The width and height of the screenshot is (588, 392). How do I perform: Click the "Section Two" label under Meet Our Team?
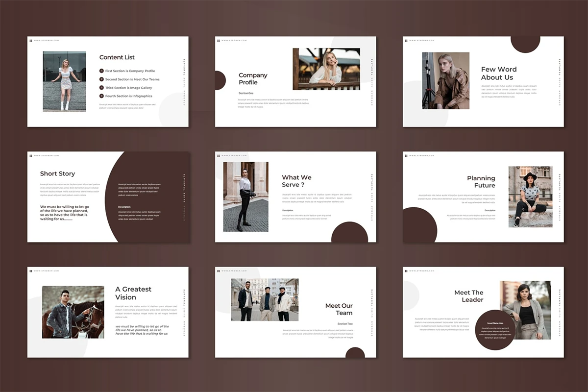click(344, 324)
